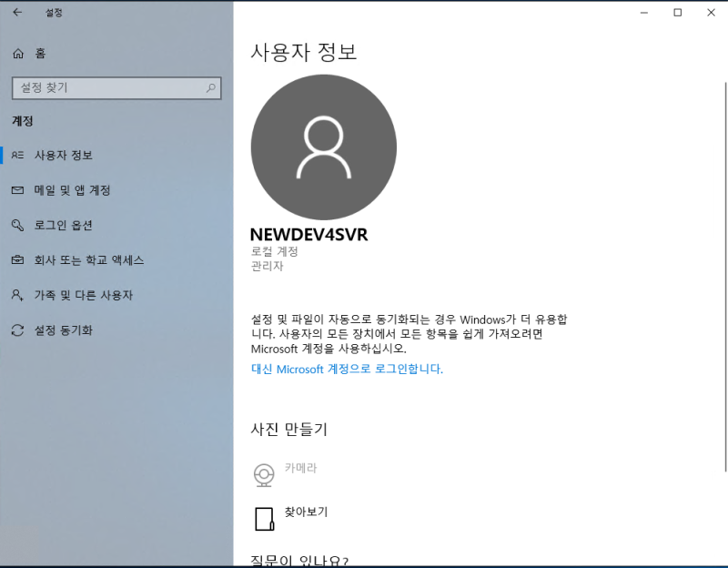This screenshot has height=568, width=728.
Task: Click the 계정 section heading
Action: pyautogui.click(x=22, y=121)
